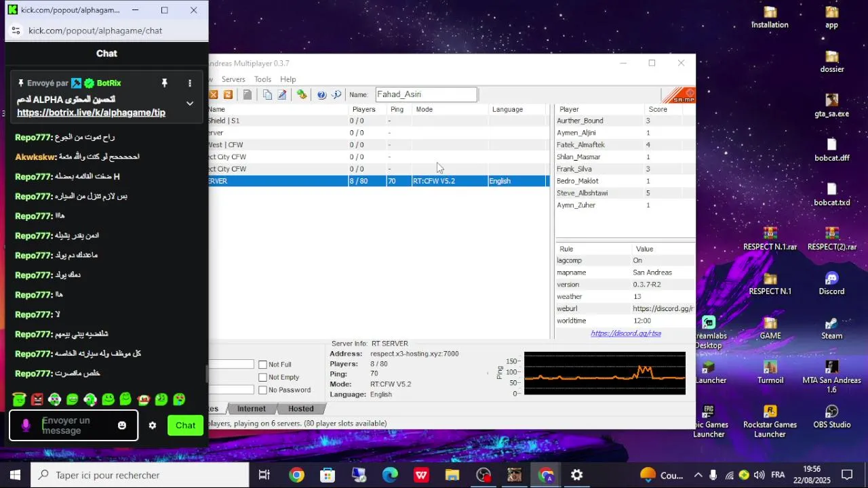Screen dimensions: 868x488
Task: Click the site settings icon in Kick address bar
Action: [16, 30]
